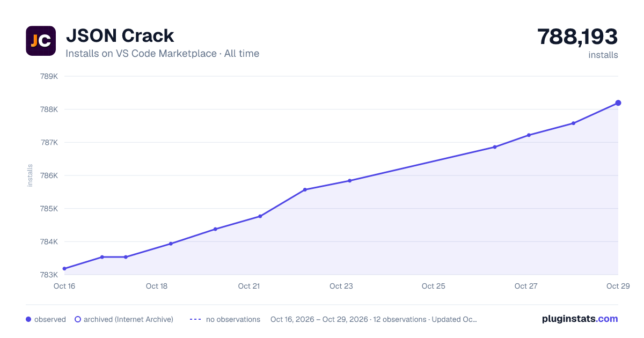Click the 785K y-axis label
The height and width of the screenshot is (338, 644).
point(49,209)
